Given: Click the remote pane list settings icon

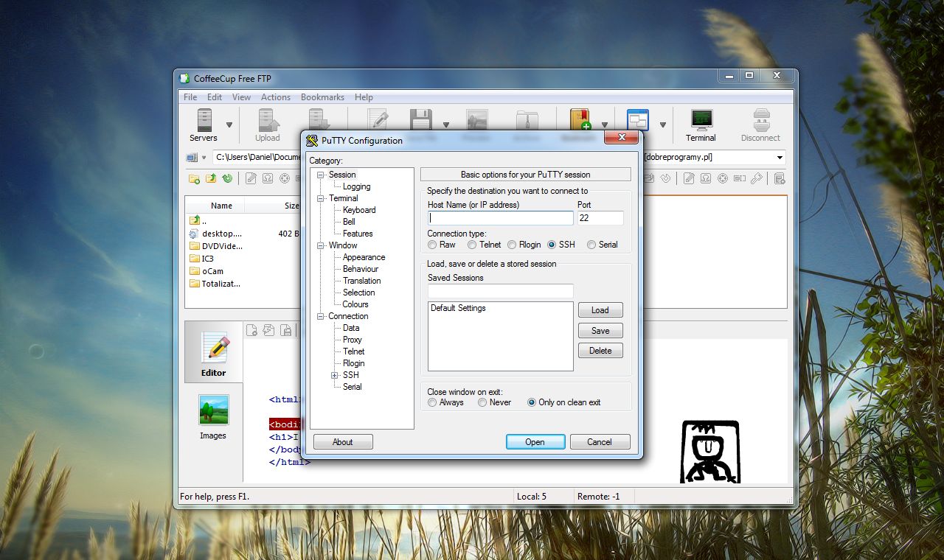Looking at the screenshot, I should (x=780, y=178).
